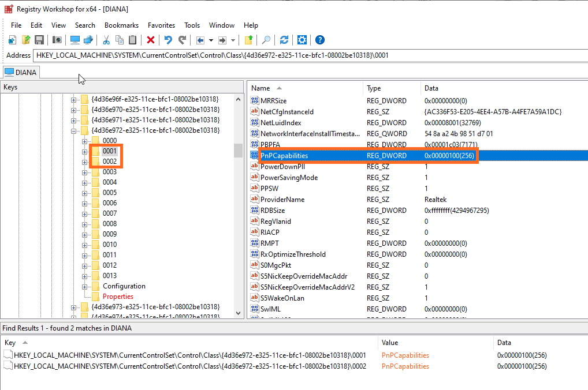Click the Cut scissors icon

coord(106,40)
